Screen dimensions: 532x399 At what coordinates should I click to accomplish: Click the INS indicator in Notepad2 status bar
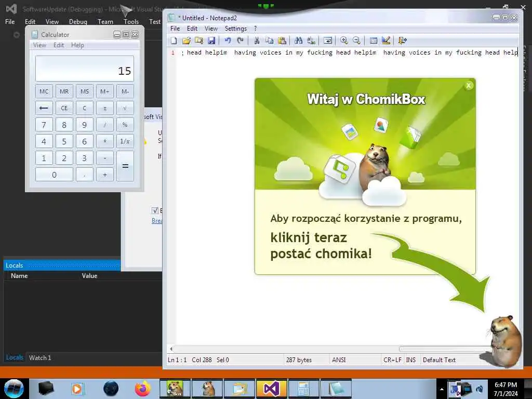411,360
